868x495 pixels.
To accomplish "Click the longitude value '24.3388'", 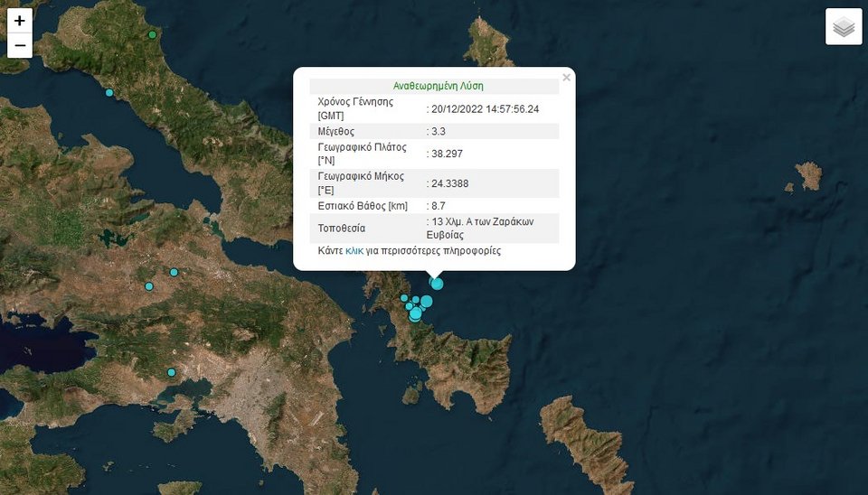I will (449, 183).
